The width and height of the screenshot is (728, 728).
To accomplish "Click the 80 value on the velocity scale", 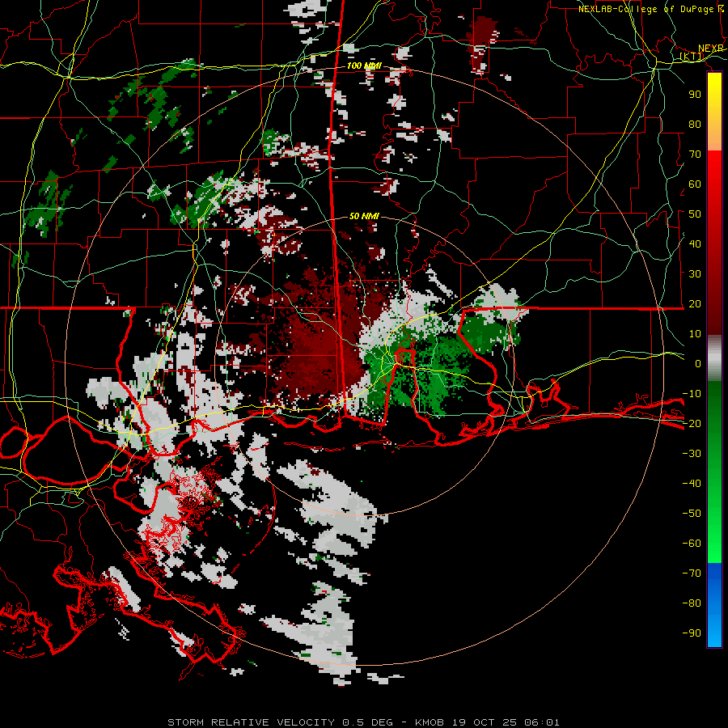I will coord(695,124).
